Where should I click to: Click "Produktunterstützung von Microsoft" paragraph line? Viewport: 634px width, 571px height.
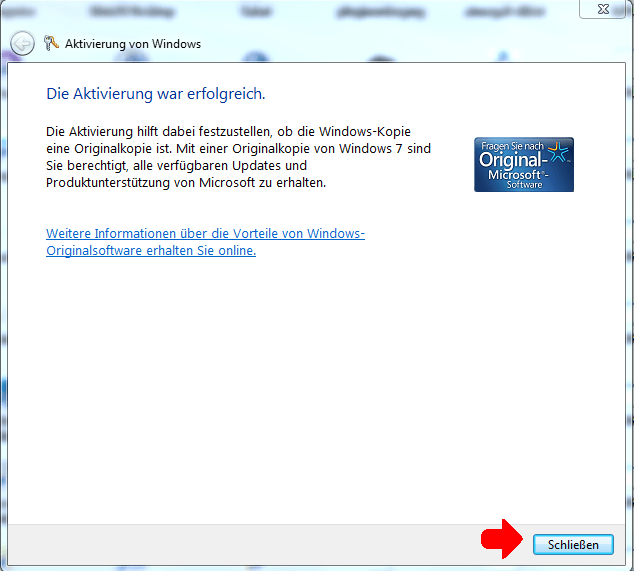pos(186,183)
